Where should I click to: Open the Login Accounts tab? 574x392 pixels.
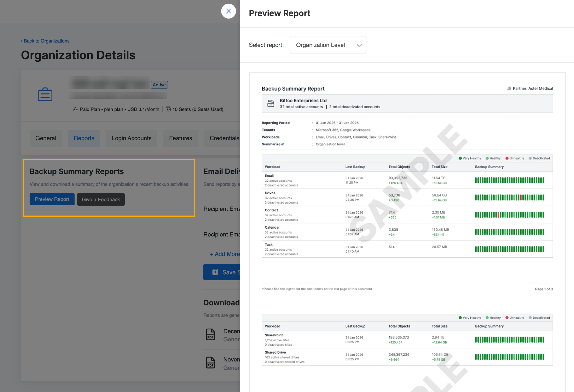click(x=131, y=138)
